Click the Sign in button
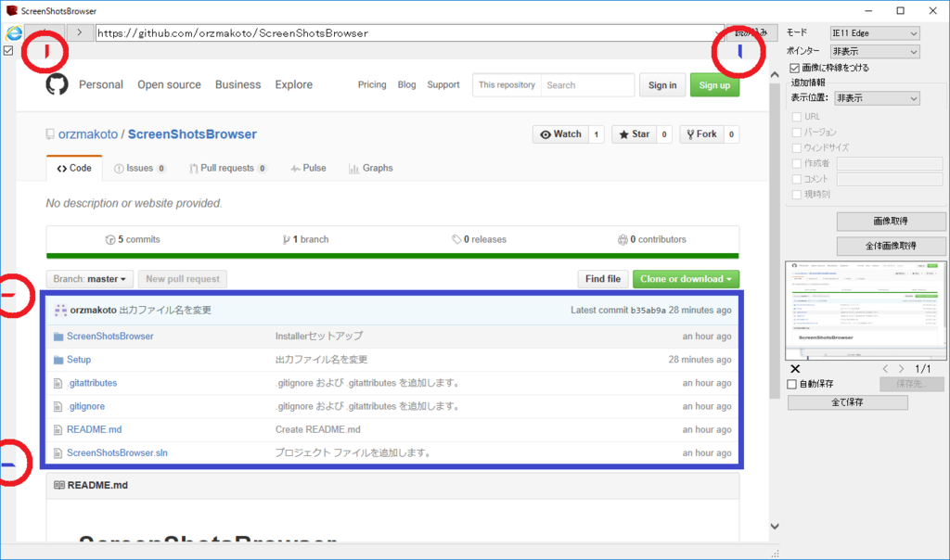Image resolution: width=950 pixels, height=560 pixels. pos(662,85)
